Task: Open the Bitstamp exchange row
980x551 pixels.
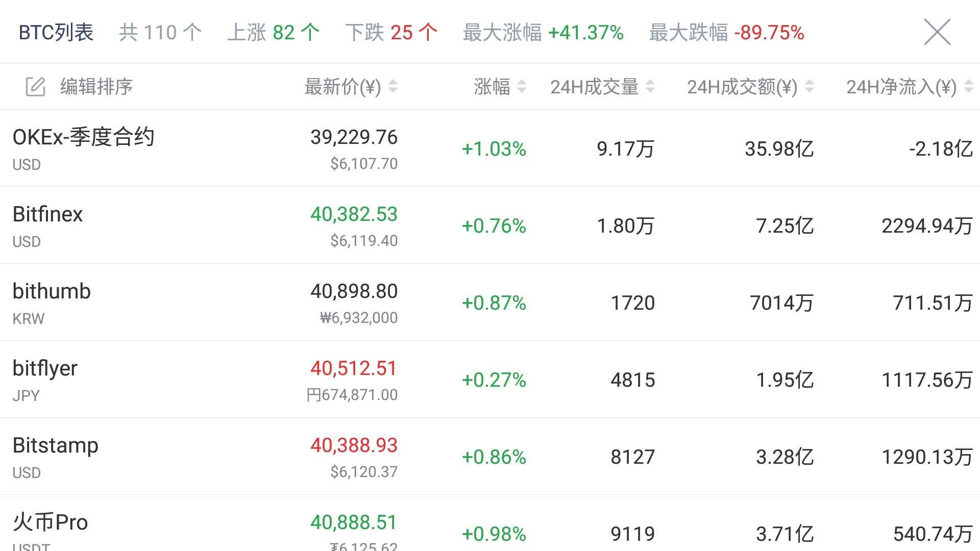Action: [x=490, y=456]
